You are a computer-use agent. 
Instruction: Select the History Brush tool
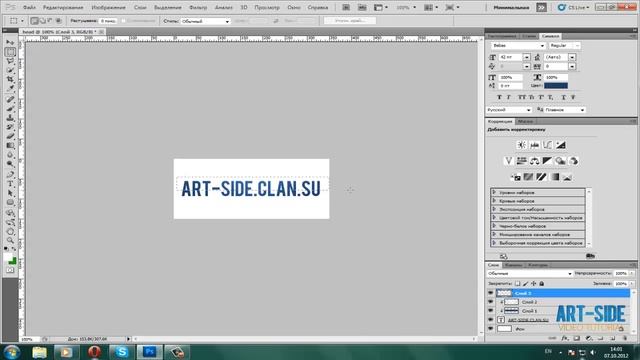(x=10, y=127)
